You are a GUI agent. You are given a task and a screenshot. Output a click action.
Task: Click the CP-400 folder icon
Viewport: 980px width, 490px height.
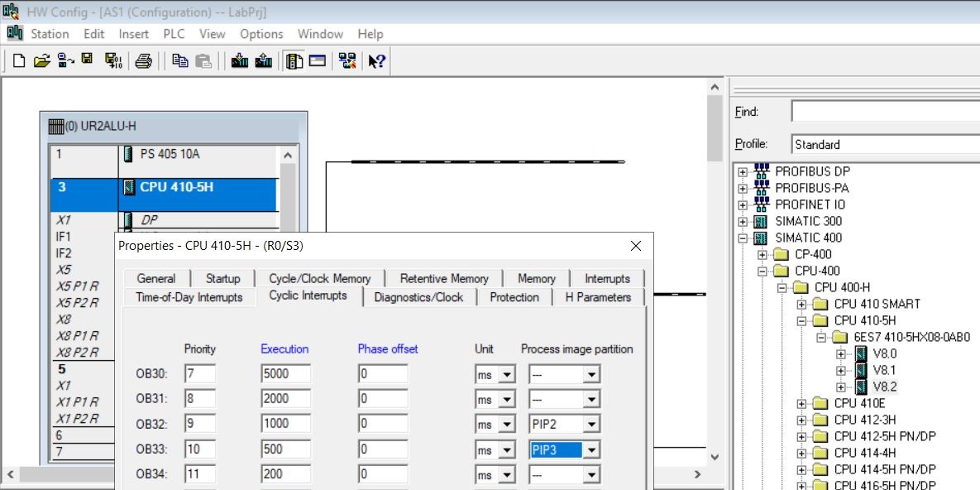(781, 254)
